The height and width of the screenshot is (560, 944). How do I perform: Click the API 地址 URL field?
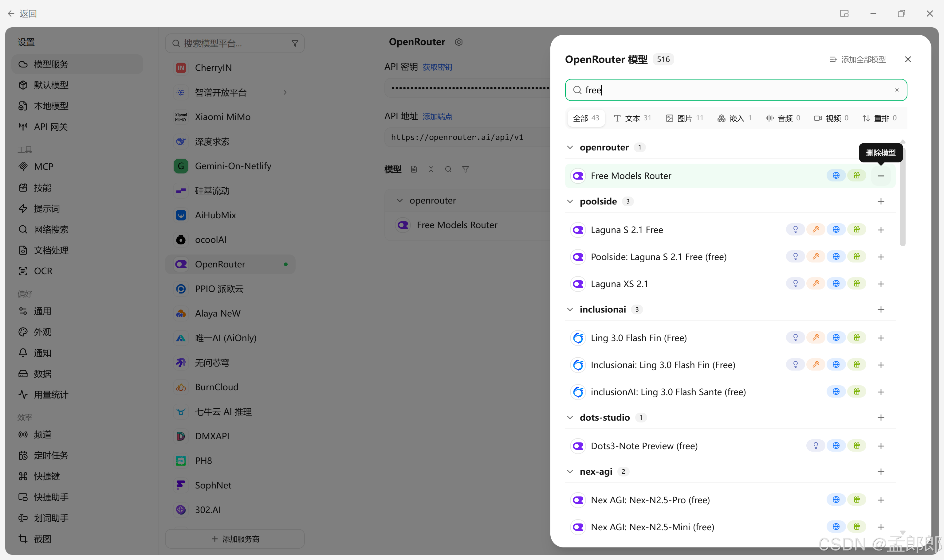(x=467, y=137)
